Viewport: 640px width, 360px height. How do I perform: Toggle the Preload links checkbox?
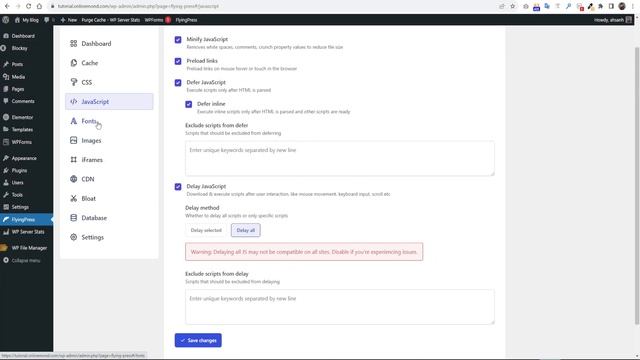[178, 61]
